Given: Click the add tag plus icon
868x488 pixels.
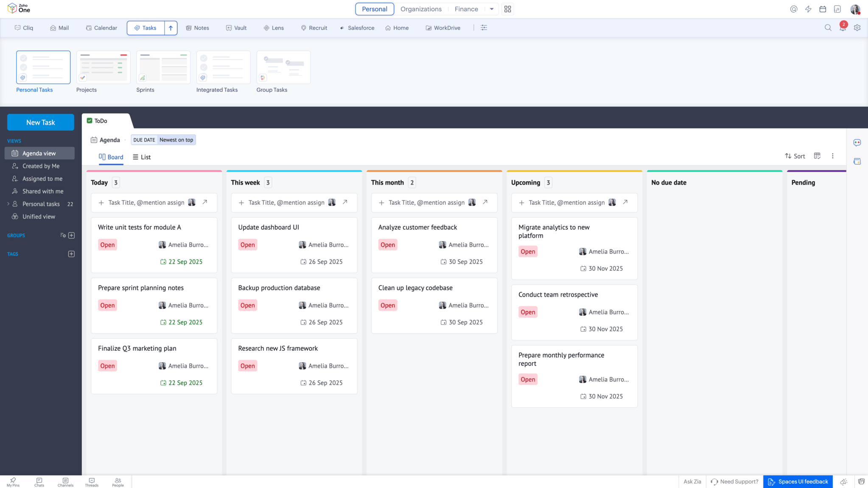Looking at the screenshot, I should point(71,254).
